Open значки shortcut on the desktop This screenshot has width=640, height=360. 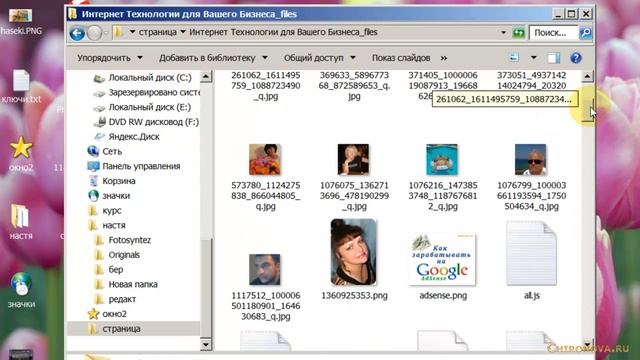pyautogui.click(x=21, y=290)
